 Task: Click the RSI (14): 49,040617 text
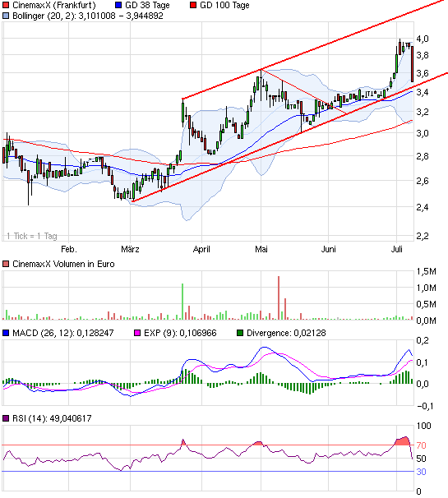point(52,418)
